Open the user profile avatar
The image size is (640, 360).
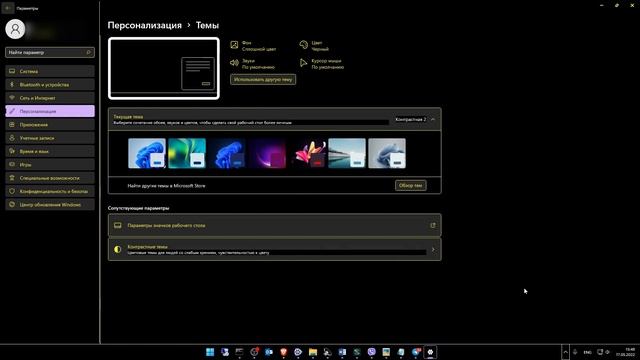point(15,29)
